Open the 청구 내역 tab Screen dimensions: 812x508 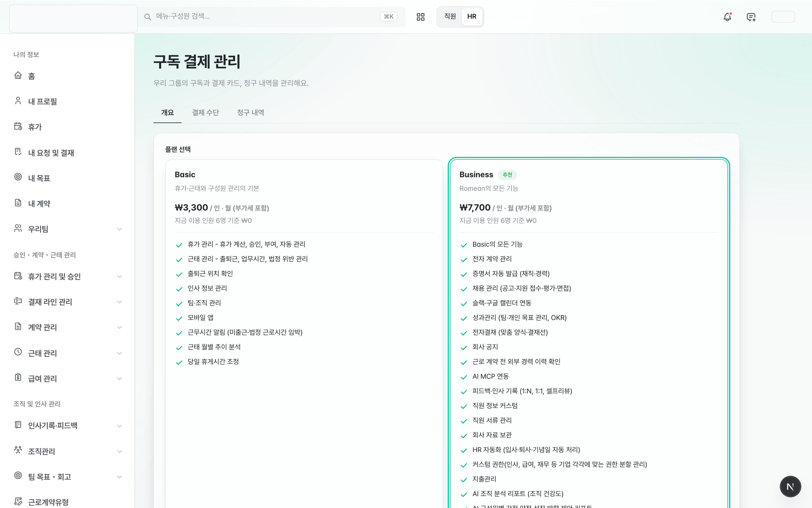click(x=250, y=113)
